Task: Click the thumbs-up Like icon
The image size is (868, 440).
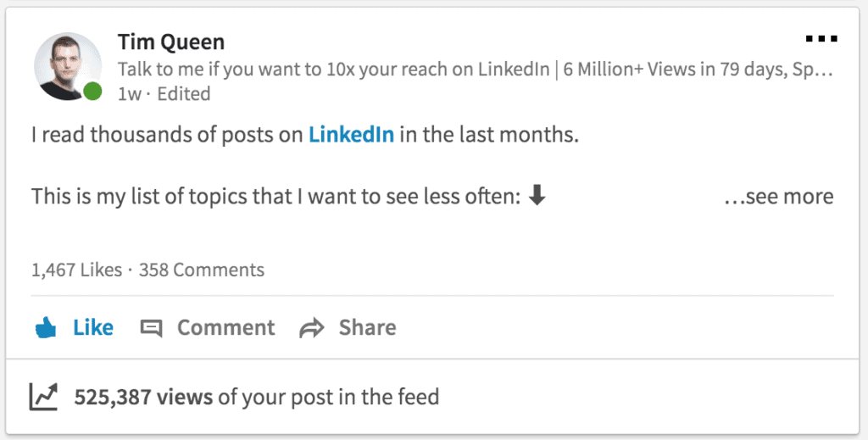Action: (x=45, y=328)
